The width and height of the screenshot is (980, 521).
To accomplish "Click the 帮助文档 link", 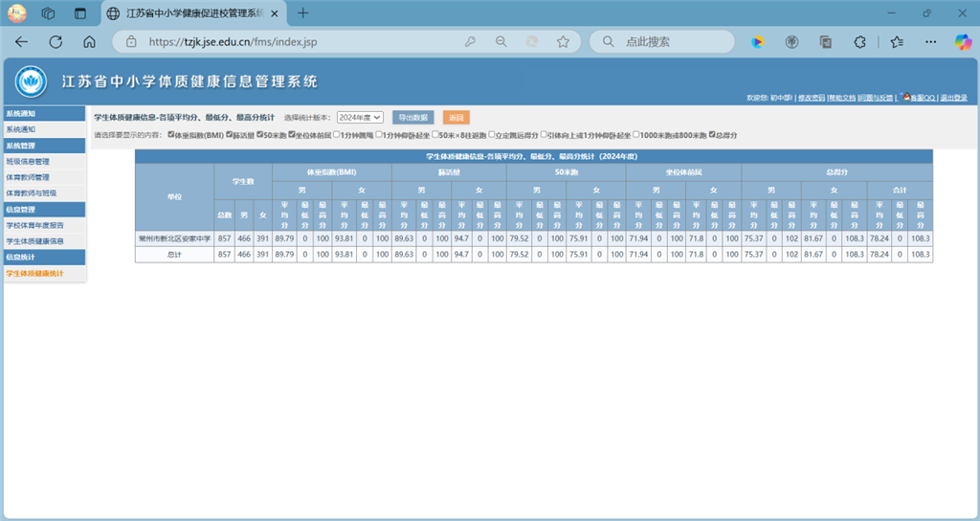I will 842,99.
